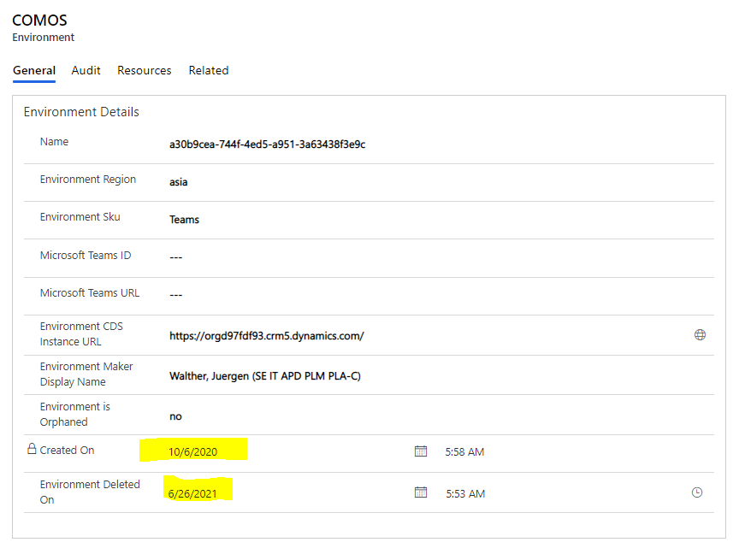This screenshot has height=560, width=739.
Task: Switch to the General tab
Action: pos(34,71)
